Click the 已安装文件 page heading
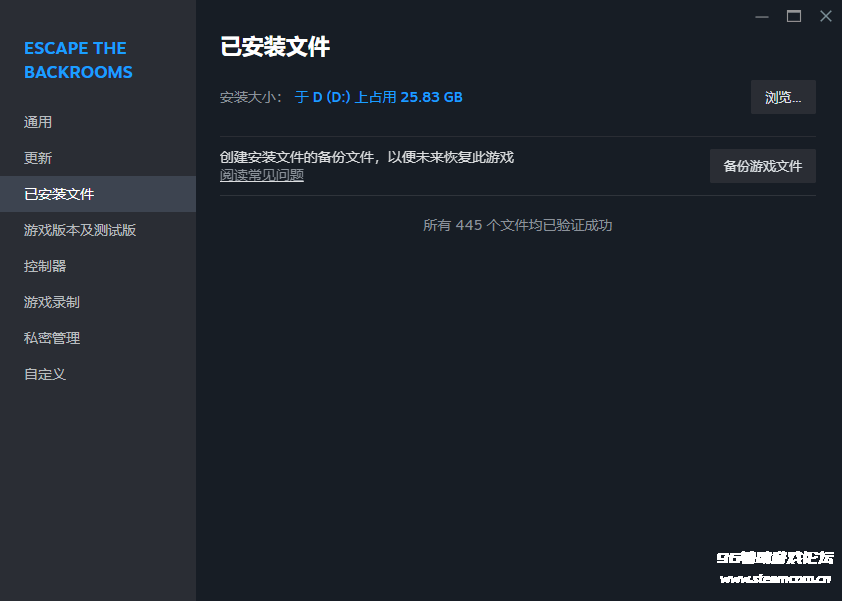The height and width of the screenshot is (601, 842). [x=275, y=47]
